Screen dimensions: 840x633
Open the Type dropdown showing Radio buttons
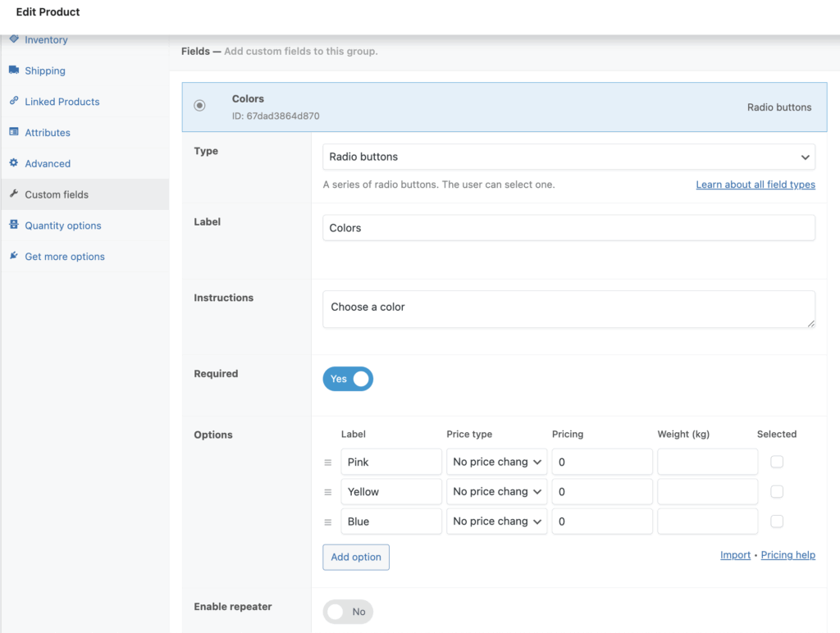click(x=568, y=157)
